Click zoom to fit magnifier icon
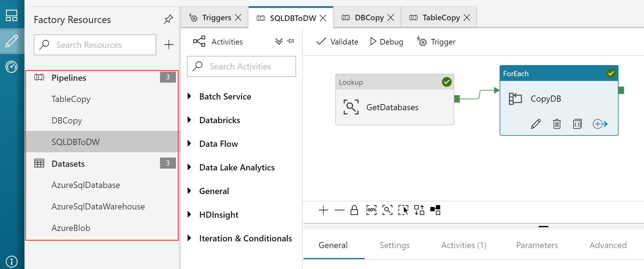 click(387, 210)
